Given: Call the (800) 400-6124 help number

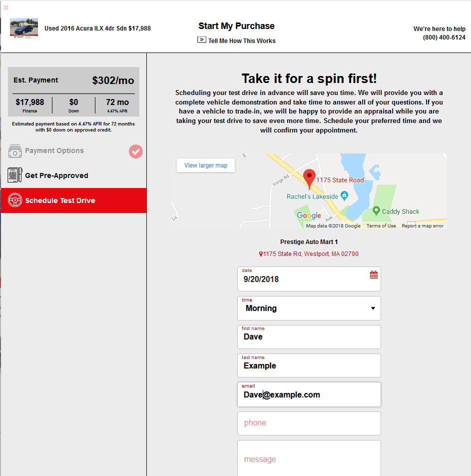Looking at the screenshot, I should pos(444,37).
